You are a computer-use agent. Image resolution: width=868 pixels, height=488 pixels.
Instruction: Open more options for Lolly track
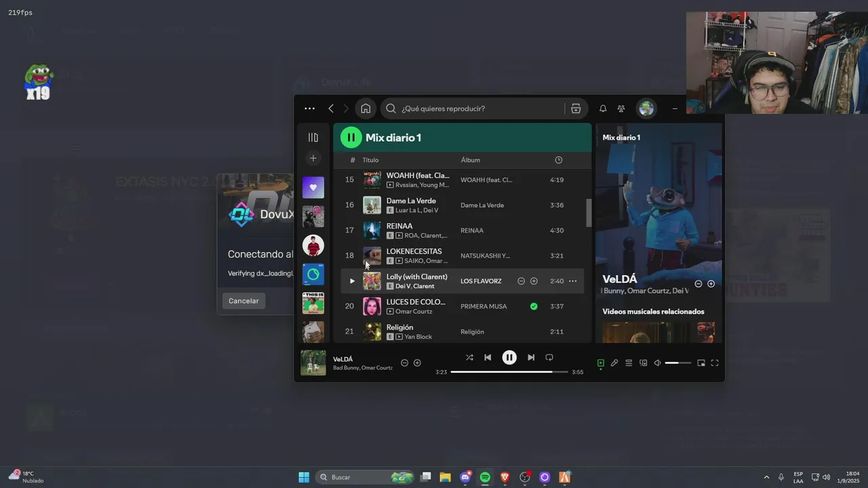coord(572,281)
